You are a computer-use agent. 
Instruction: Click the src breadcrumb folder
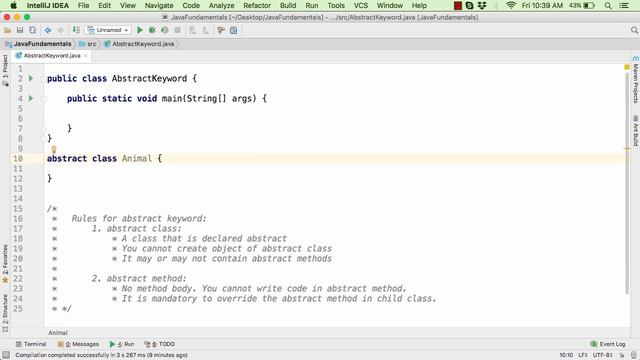(88, 44)
